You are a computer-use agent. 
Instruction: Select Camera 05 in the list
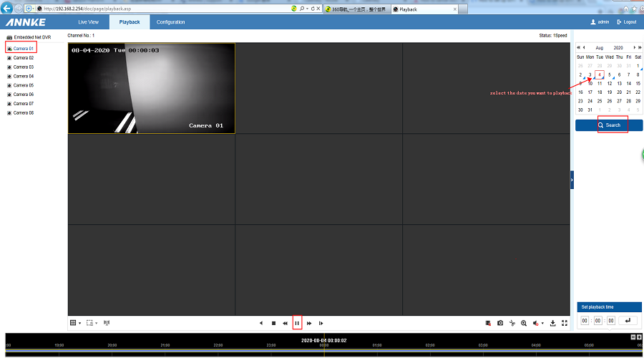[x=21, y=85]
